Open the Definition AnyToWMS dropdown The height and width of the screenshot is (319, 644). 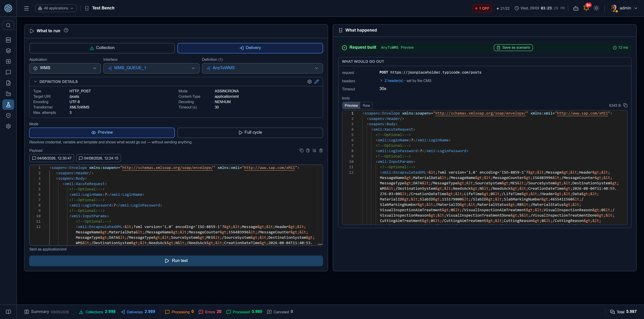pos(262,68)
